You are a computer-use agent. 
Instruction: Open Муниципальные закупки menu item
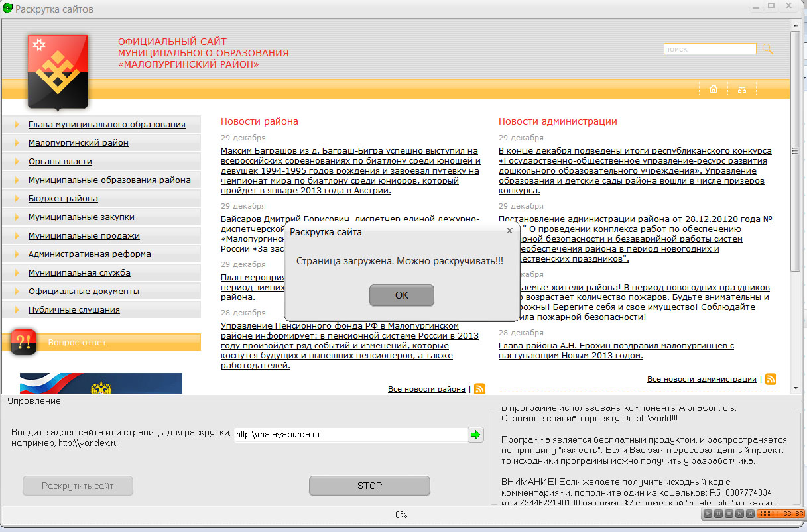coord(82,217)
